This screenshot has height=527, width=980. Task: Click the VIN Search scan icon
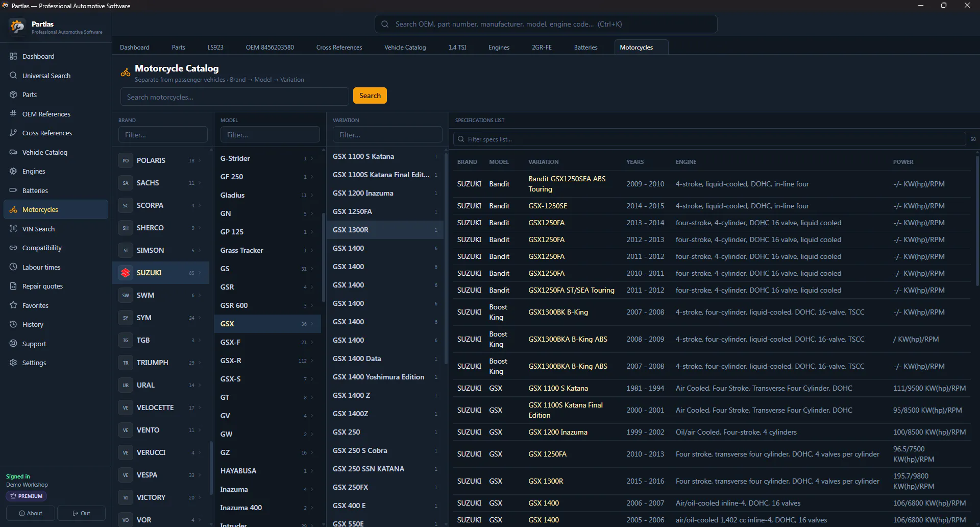point(13,229)
